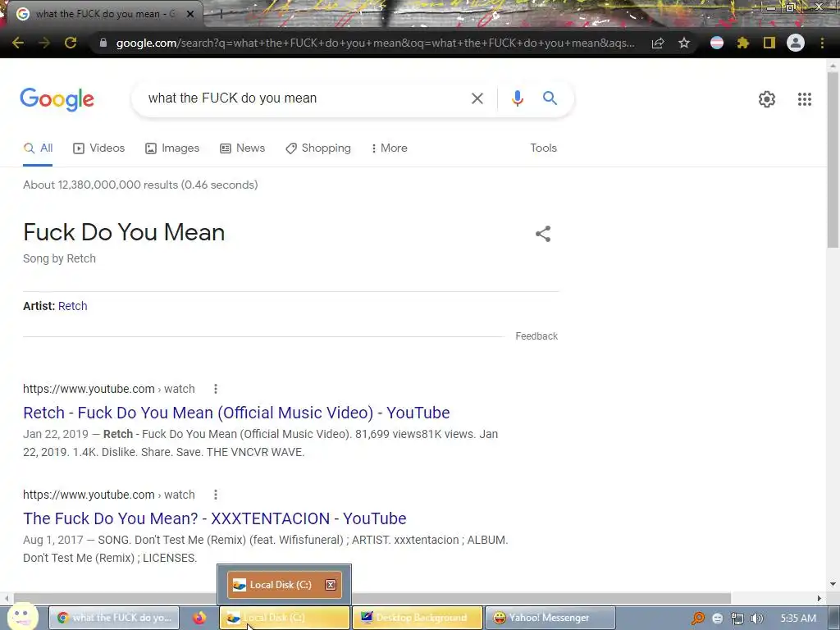Switch to Chrome taskbar button
The width and height of the screenshot is (840, 630).
coord(113,618)
